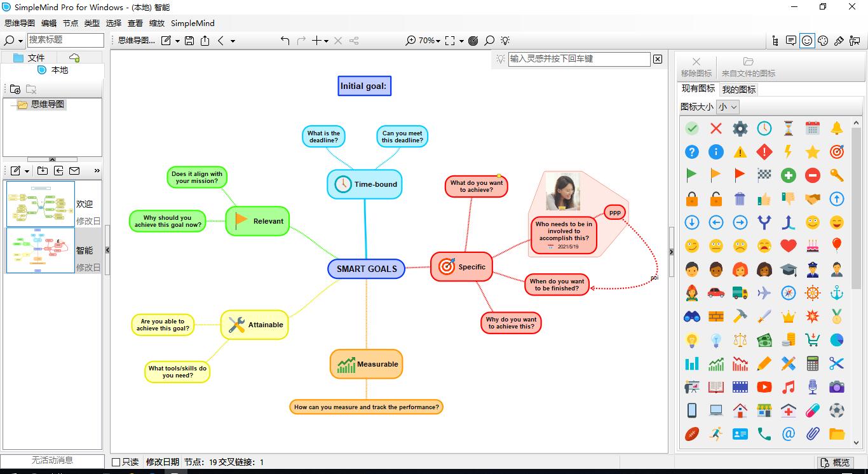Screen dimensions: 868x474
Task: Open the notes panel icon
Action: [x=791, y=41]
